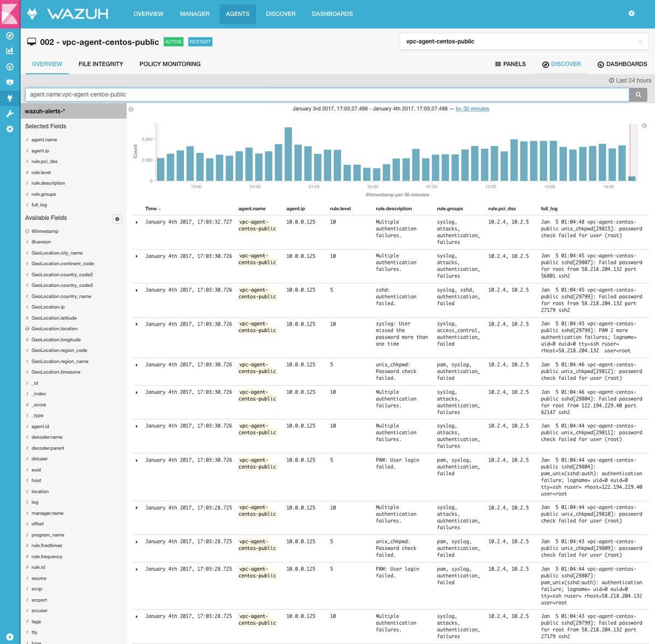Select the rule.level selected field
Image resolution: width=655 pixels, height=644 pixels.
coord(41,173)
